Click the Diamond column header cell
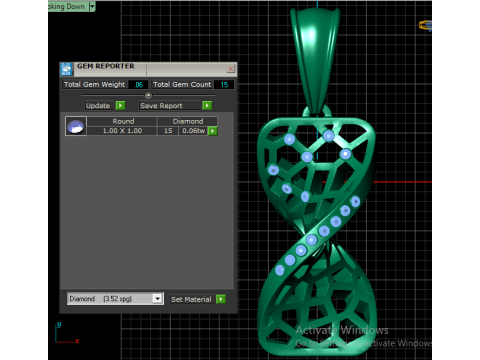 (x=188, y=121)
